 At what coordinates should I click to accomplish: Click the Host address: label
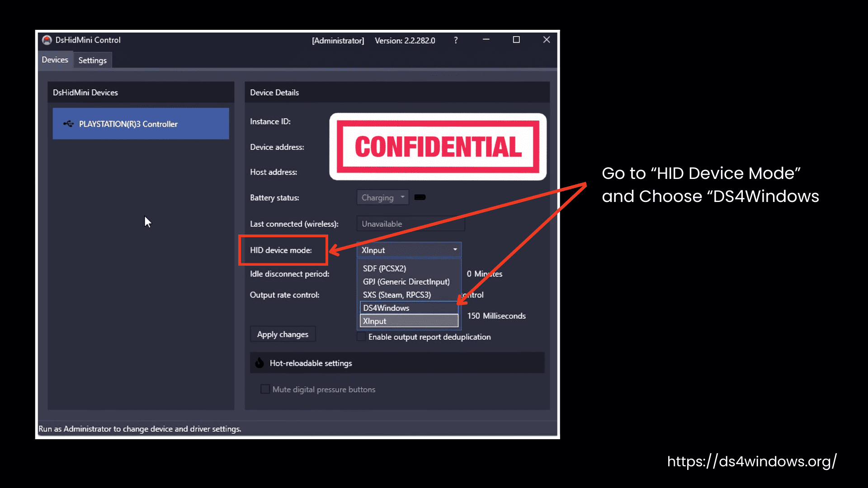pyautogui.click(x=274, y=172)
